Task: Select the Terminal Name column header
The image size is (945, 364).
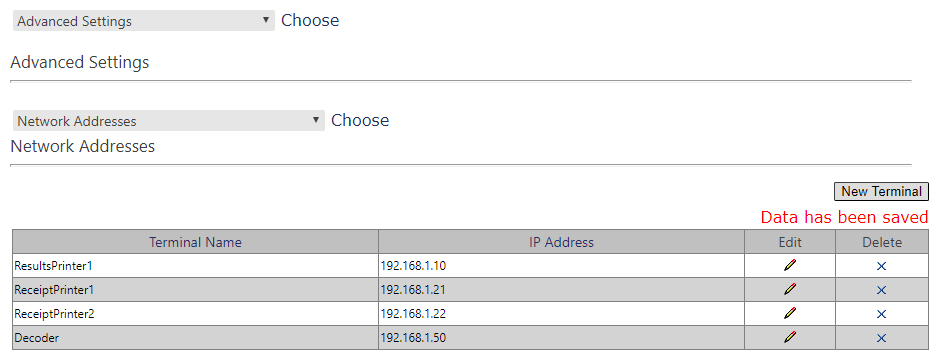Action: click(195, 242)
